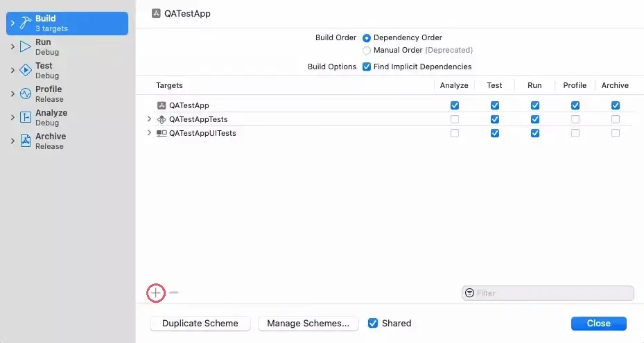Click the Test diamond icon in sidebar
The width and height of the screenshot is (644, 343).
pyautogui.click(x=25, y=70)
